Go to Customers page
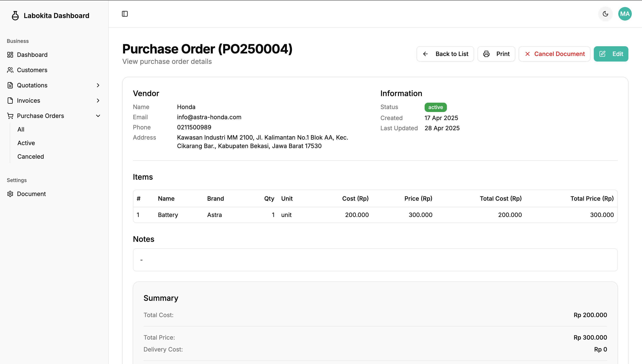 (54, 70)
